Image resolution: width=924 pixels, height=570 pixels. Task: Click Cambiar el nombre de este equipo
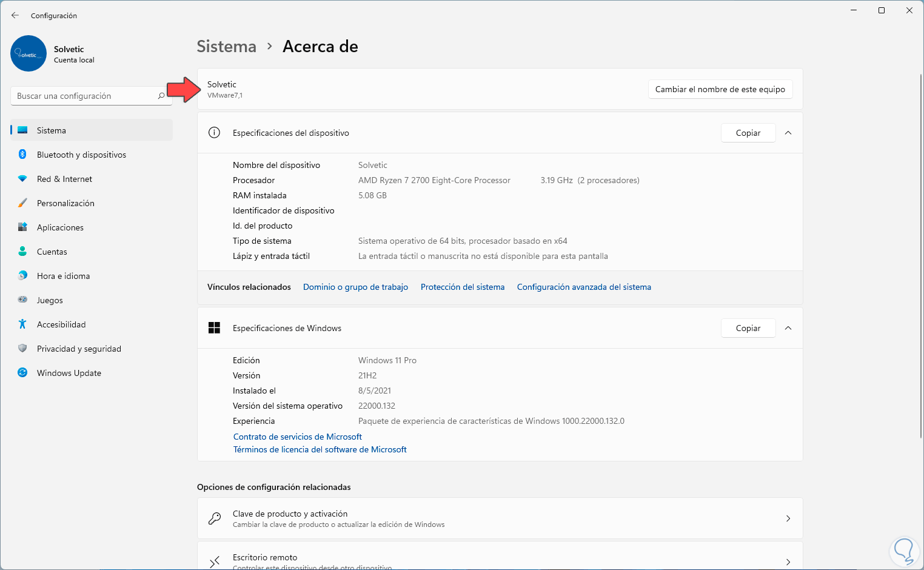click(720, 89)
